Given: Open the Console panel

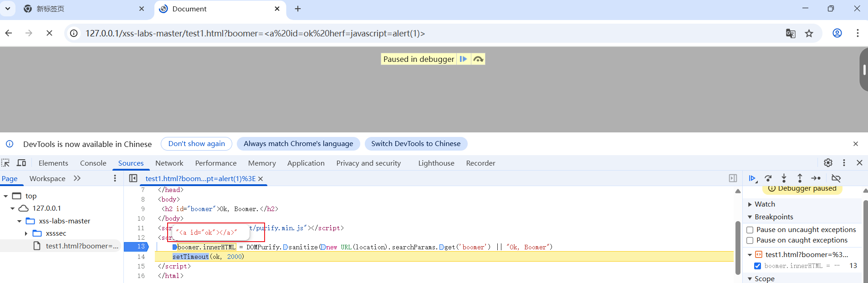Looking at the screenshot, I should (x=93, y=163).
